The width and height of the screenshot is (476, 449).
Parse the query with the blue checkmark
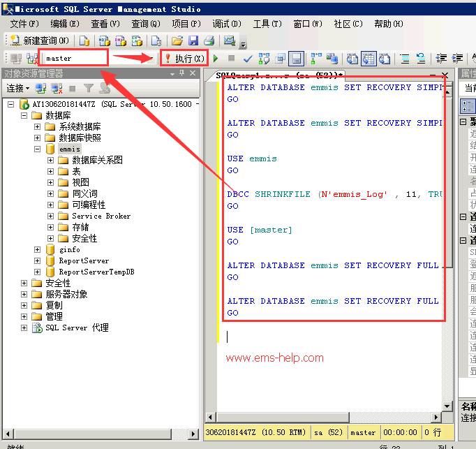coord(248,59)
